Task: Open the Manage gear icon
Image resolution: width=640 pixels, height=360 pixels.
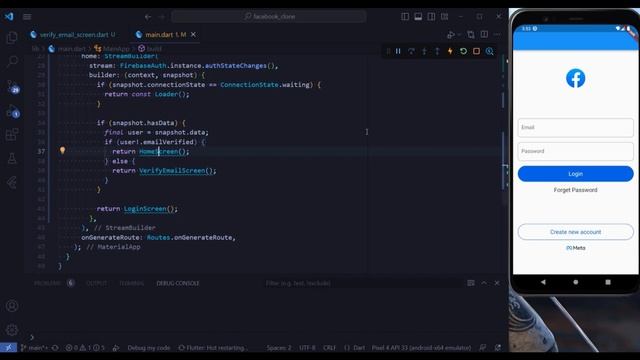Action: click(12, 329)
